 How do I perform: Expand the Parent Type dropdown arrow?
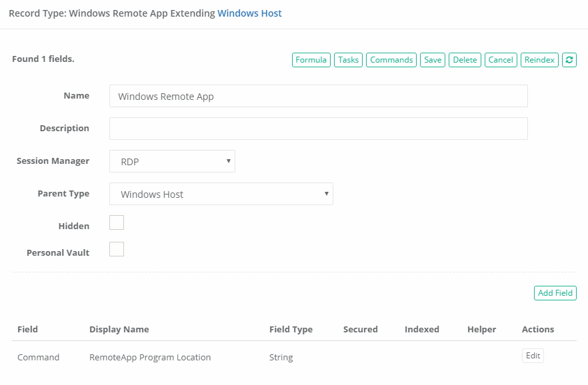[x=326, y=193]
